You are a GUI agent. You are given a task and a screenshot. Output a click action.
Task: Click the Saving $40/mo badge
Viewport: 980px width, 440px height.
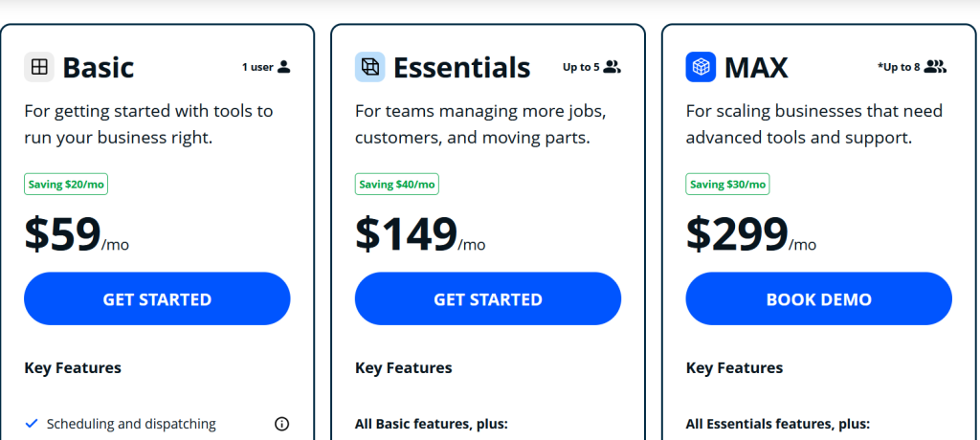click(x=397, y=185)
